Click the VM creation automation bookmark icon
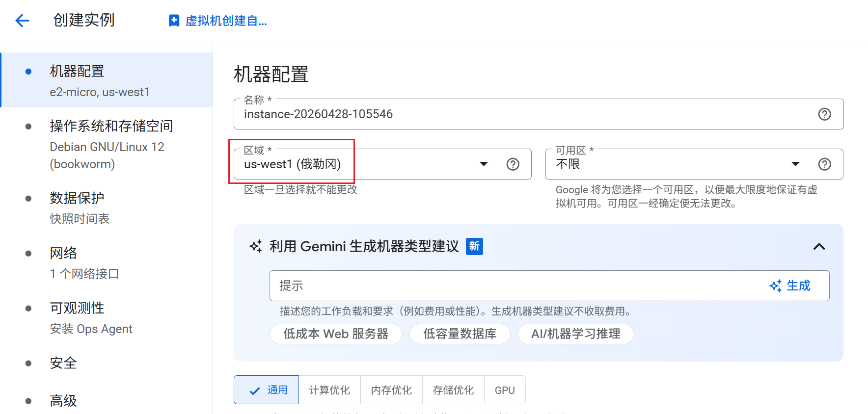 coord(174,21)
